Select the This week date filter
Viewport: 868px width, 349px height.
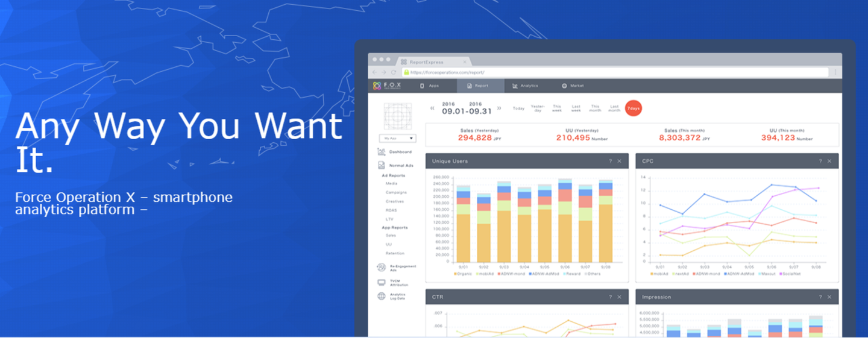(557, 108)
